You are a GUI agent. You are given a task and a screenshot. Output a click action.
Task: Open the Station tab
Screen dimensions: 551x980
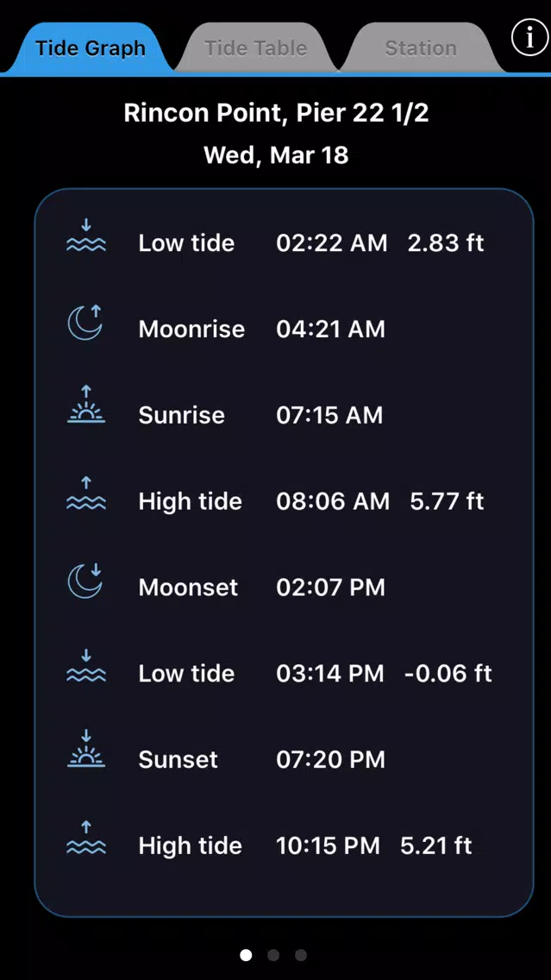coord(420,48)
